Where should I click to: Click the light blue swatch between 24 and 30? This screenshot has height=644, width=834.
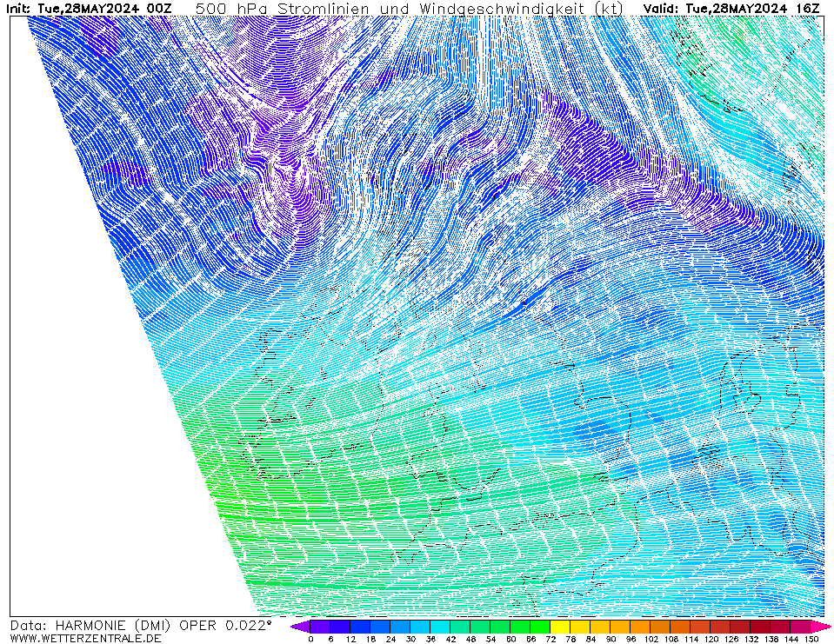401,627
